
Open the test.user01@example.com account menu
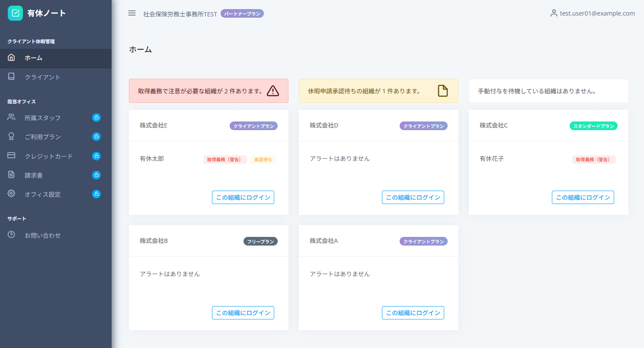point(593,13)
